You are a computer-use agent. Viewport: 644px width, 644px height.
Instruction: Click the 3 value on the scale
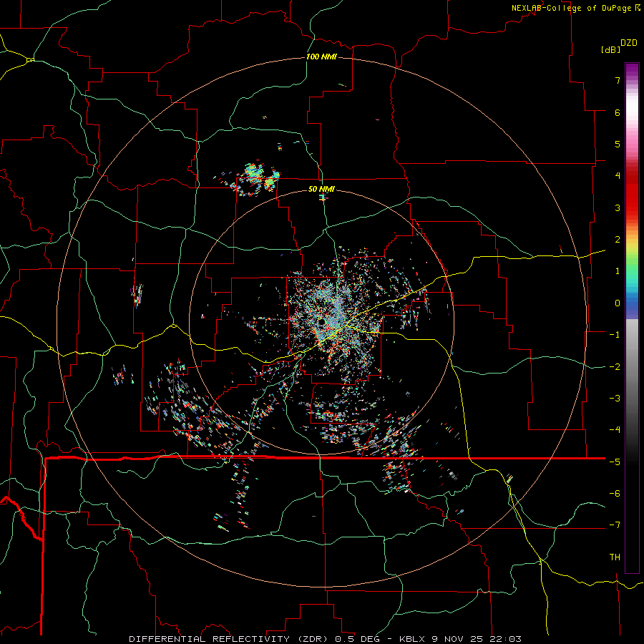click(618, 208)
